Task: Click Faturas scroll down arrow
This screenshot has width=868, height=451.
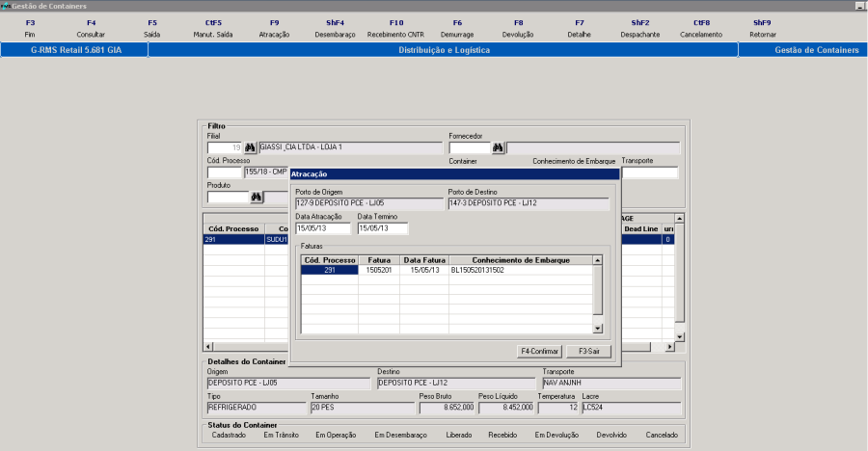Action: coord(598,329)
